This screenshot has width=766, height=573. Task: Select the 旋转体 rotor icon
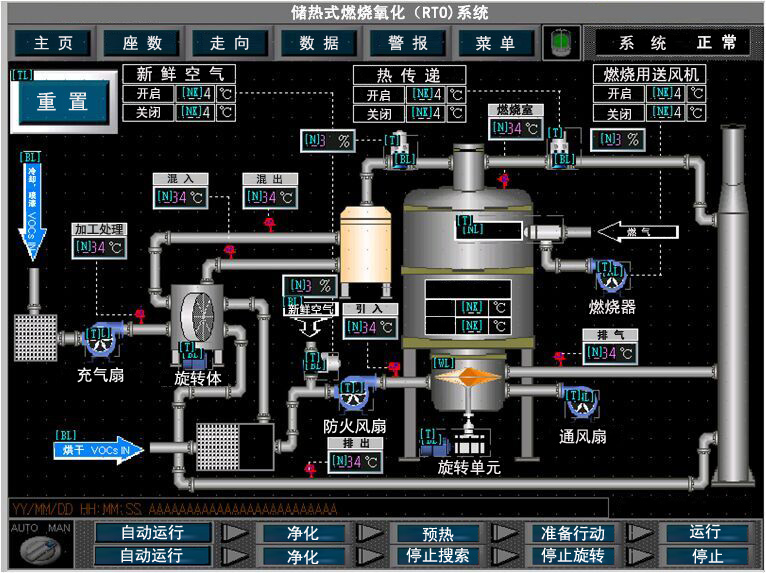[x=197, y=318]
